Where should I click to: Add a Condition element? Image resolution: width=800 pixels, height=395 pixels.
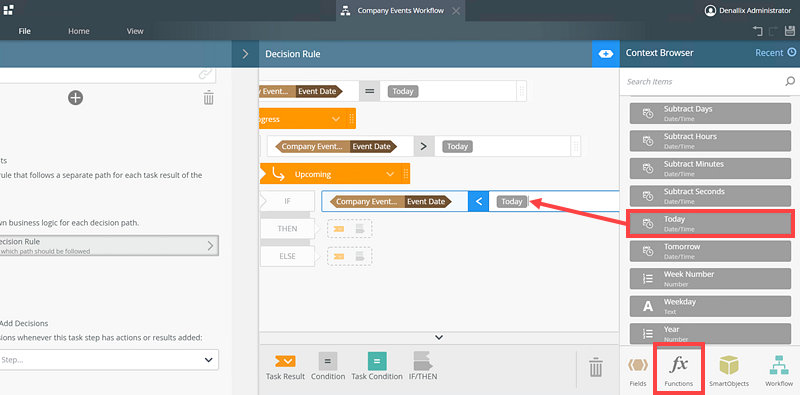[328, 366]
